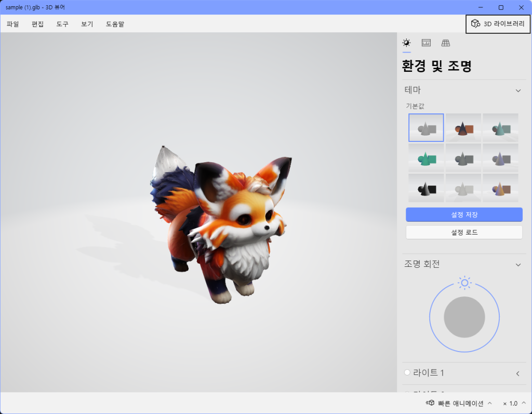
Task: Open the 파일 menu
Action: [13, 24]
